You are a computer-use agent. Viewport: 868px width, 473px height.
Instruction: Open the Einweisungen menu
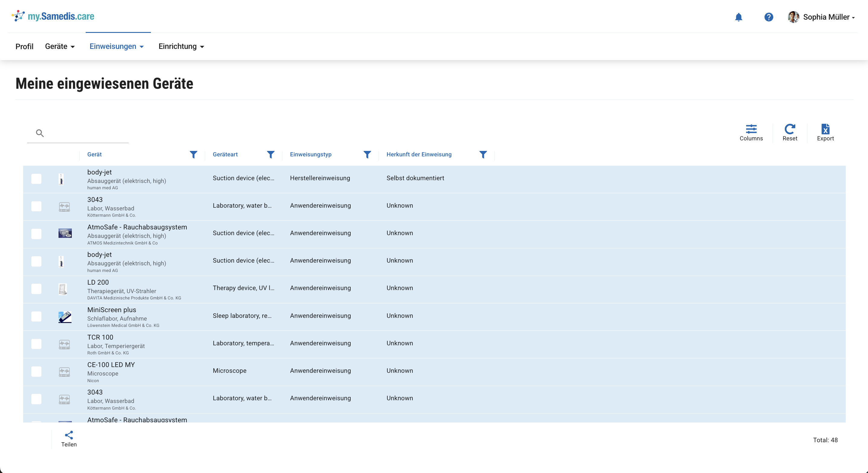[x=116, y=46]
